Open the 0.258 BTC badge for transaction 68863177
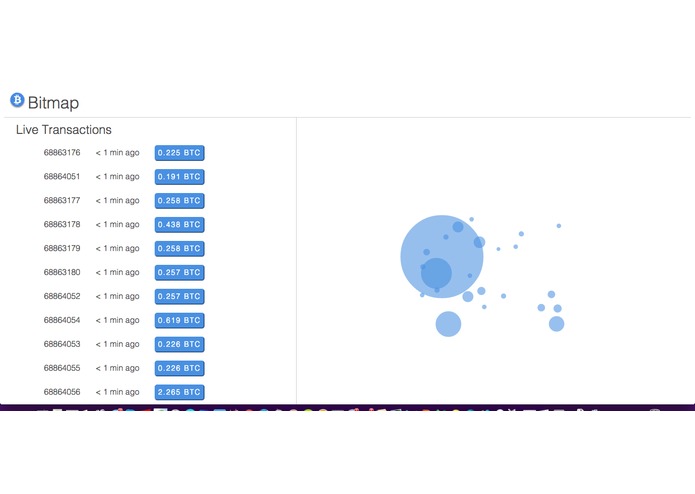This screenshot has height=494, width=695. [x=180, y=201]
